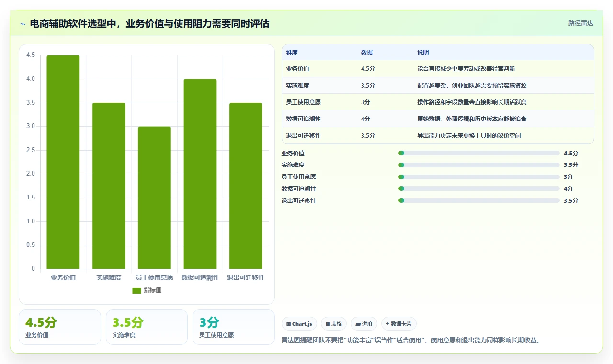Click 退出可迁移性 x-axis label under chart

tap(246, 277)
